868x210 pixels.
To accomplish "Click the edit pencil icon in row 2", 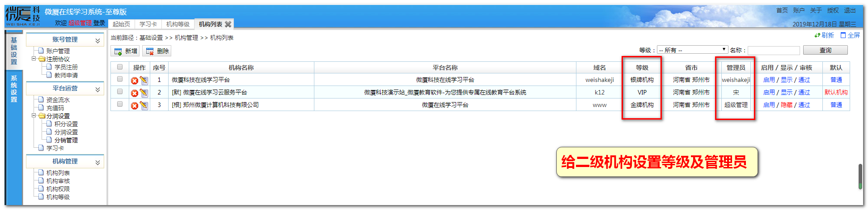I will (144, 93).
